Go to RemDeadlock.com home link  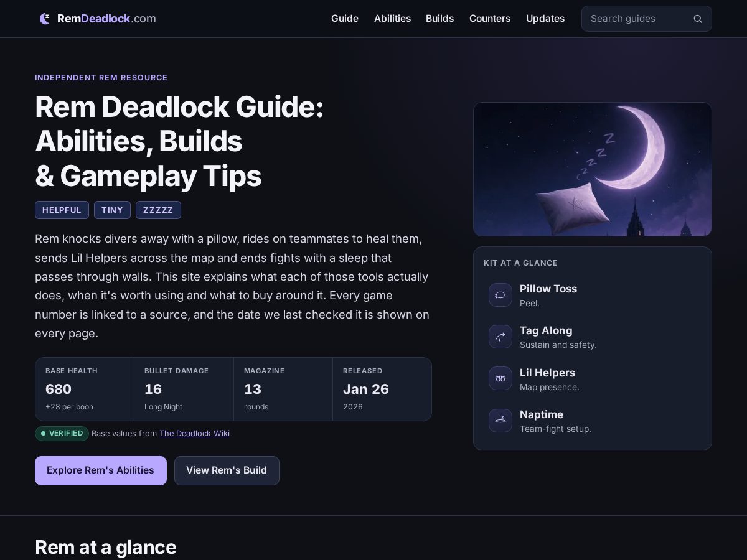coord(98,19)
